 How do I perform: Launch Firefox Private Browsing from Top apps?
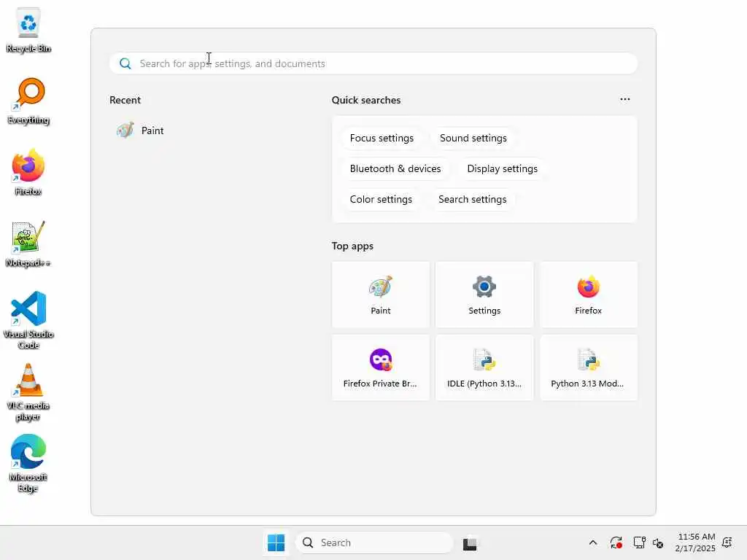click(x=381, y=367)
